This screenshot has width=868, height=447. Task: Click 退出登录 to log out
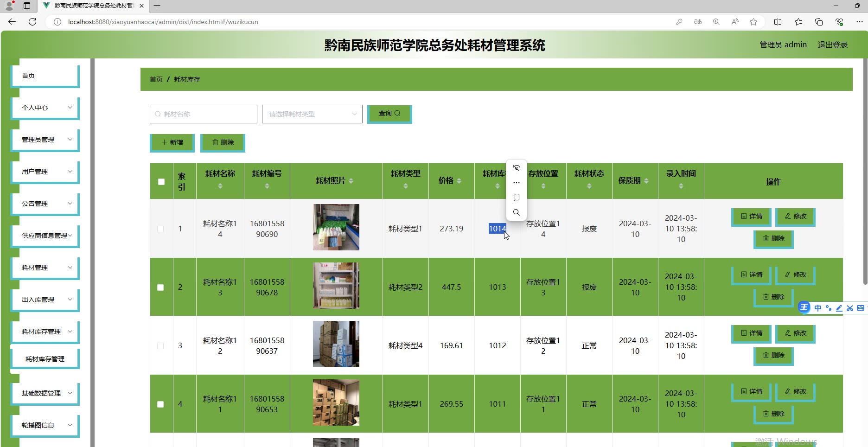(x=833, y=45)
